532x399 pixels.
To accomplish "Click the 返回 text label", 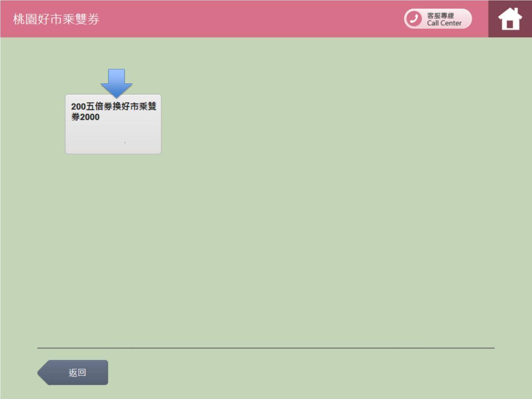I will (x=77, y=373).
